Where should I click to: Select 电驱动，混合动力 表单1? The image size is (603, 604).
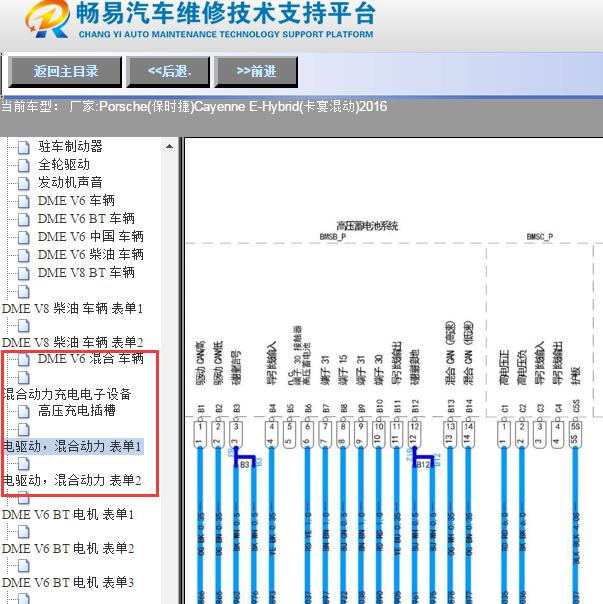[72, 446]
